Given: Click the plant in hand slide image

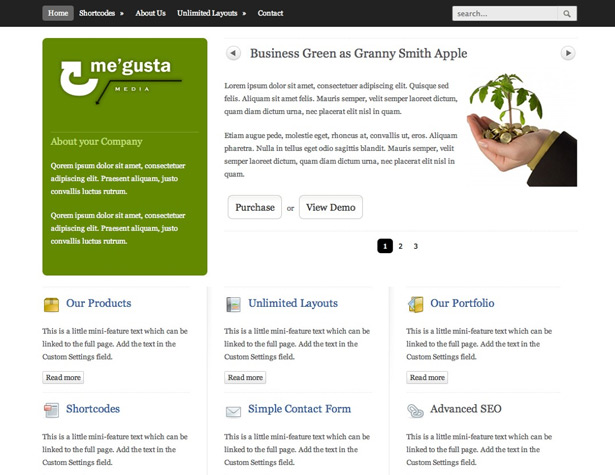Looking at the screenshot, I should tap(522, 129).
